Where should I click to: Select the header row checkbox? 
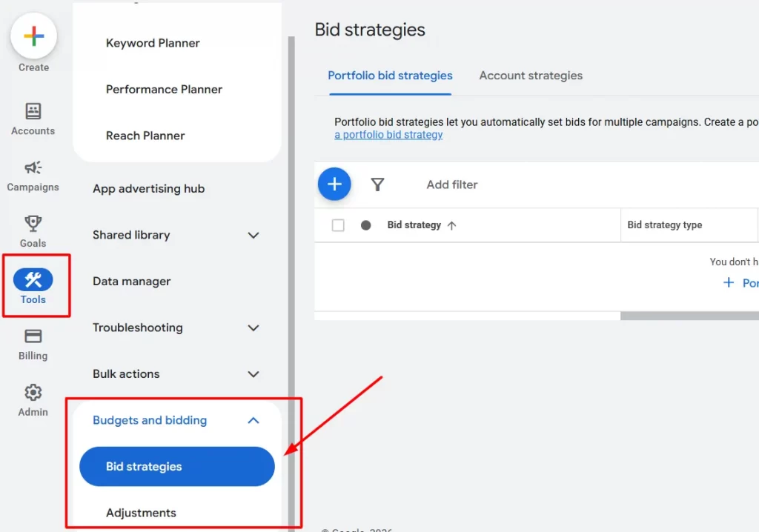click(x=338, y=225)
